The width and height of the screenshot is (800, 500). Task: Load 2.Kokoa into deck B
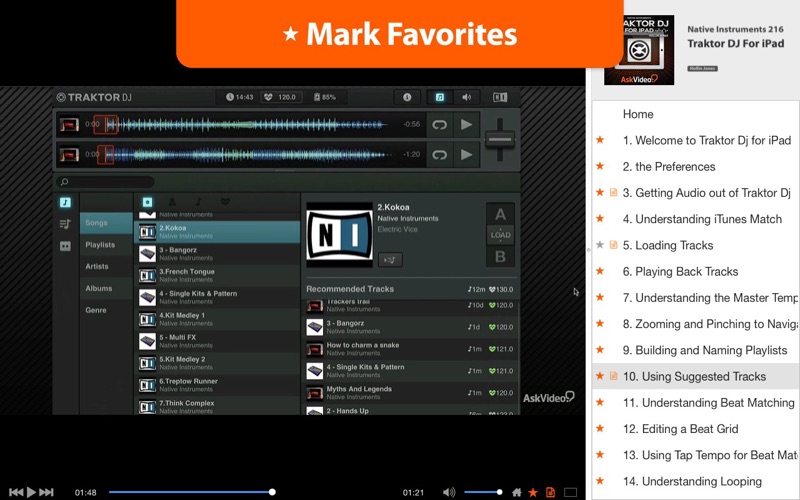pos(501,256)
